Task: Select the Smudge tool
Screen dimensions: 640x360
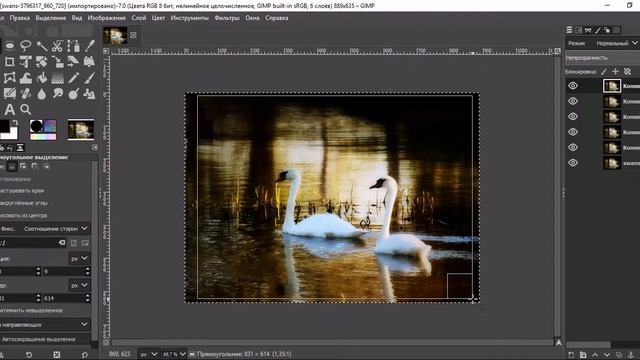Action: [58, 93]
